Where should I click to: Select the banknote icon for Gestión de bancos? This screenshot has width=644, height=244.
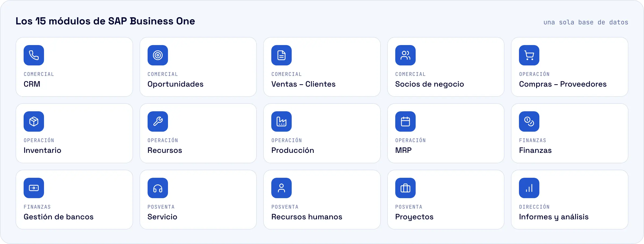point(34,188)
